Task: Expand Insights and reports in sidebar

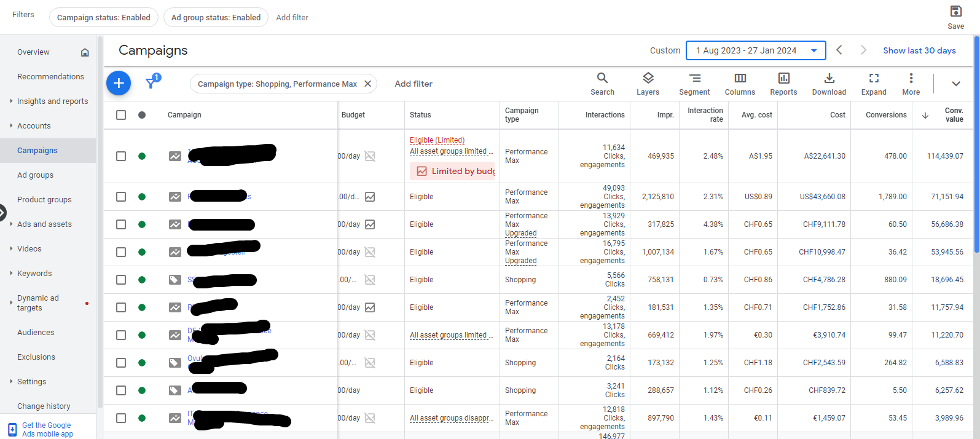Action: [52, 101]
